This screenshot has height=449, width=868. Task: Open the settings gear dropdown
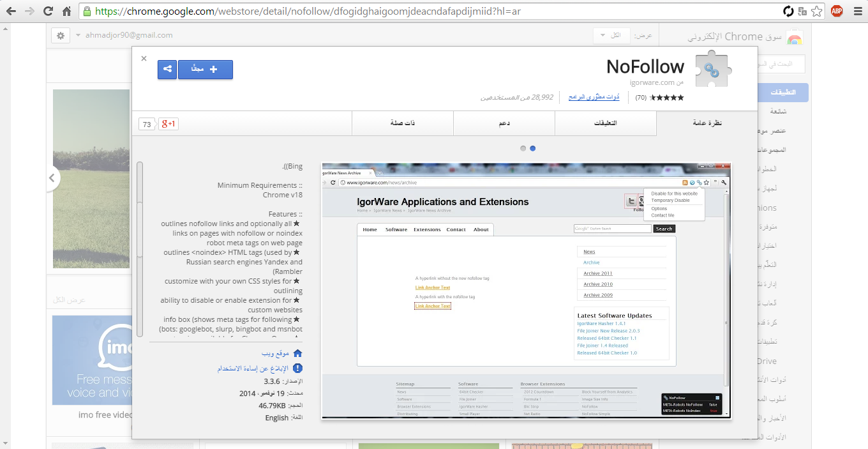pos(61,36)
